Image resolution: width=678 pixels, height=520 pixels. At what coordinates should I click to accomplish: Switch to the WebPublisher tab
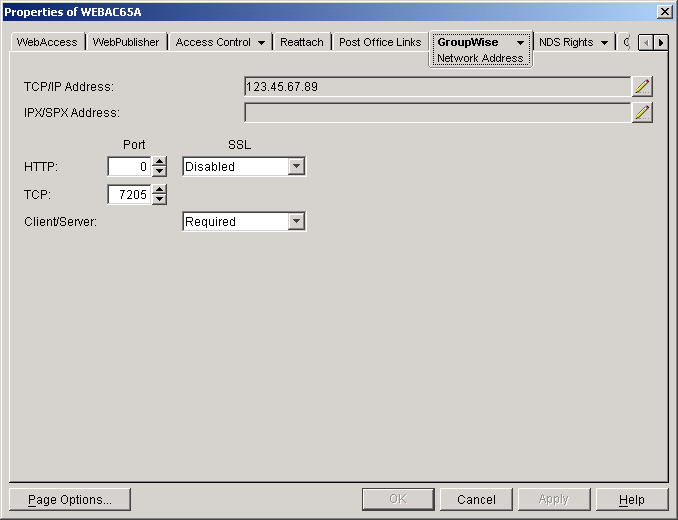click(126, 42)
